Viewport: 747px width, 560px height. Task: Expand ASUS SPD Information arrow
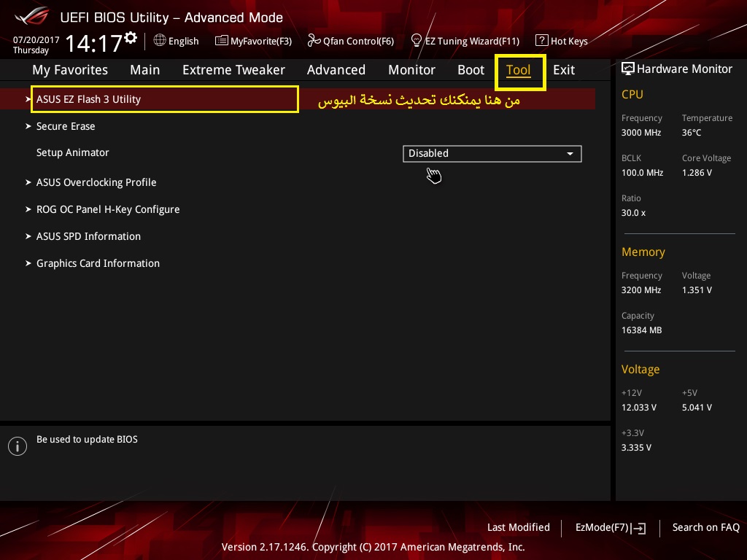tap(28, 236)
